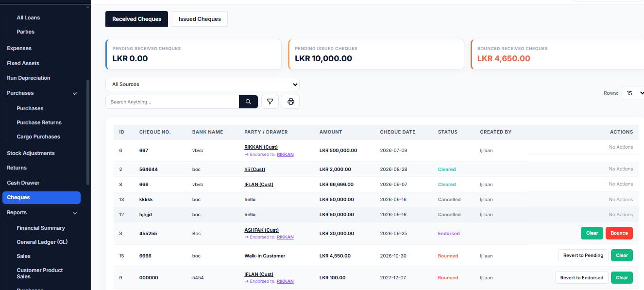The width and height of the screenshot is (644, 290).
Task: Click Clear button for cheque 000000
Action: [x=622, y=278]
